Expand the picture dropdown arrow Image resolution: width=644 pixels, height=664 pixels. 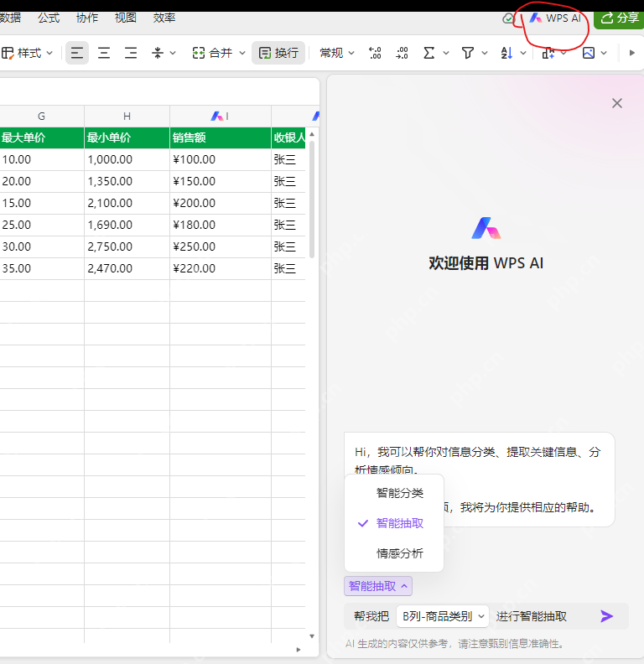pyautogui.click(x=605, y=53)
